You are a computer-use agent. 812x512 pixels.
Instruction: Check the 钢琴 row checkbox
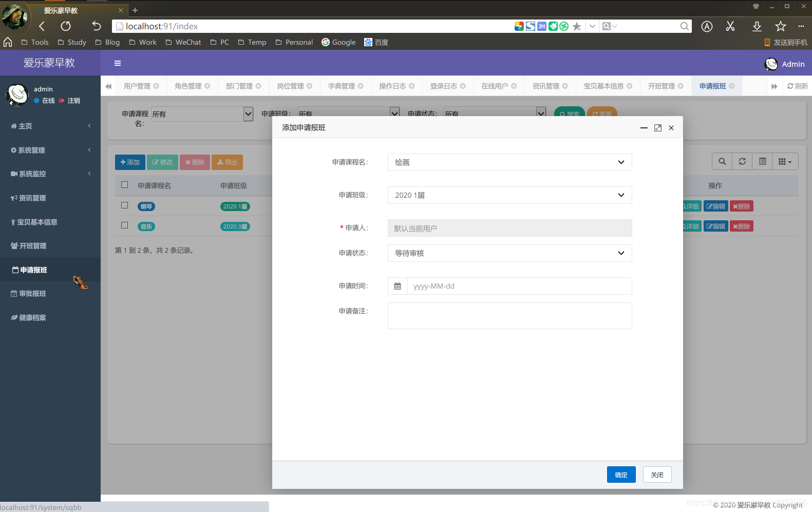(124, 205)
